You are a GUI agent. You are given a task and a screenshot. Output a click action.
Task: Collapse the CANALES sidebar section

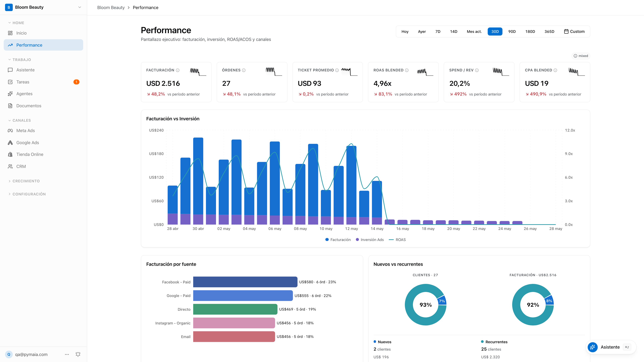pos(19,120)
